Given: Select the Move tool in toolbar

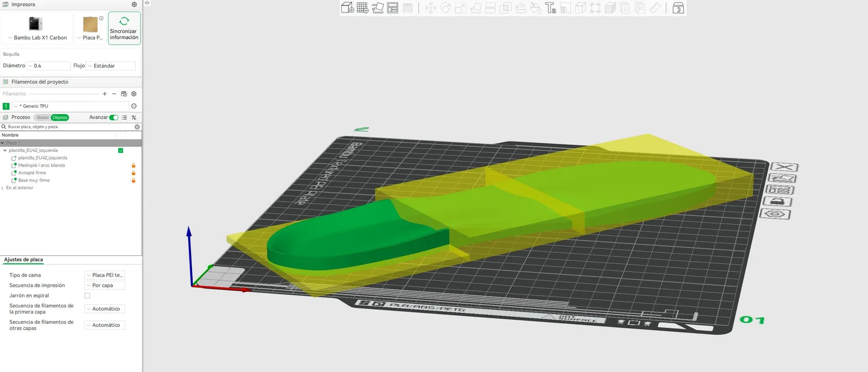Looking at the screenshot, I should [431, 8].
